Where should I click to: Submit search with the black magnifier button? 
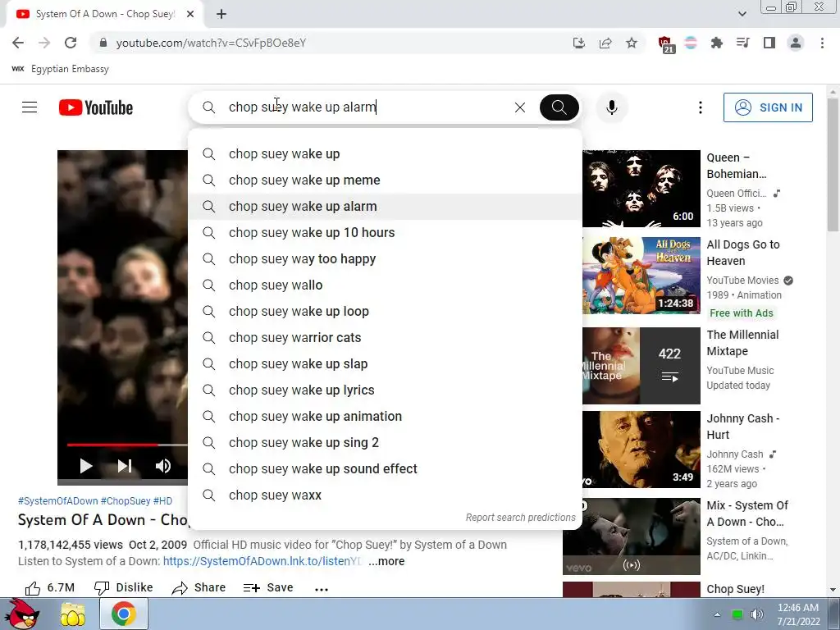(x=559, y=107)
